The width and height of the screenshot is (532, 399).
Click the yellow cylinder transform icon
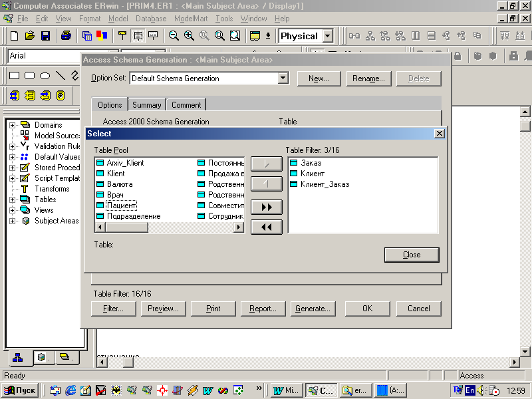pyautogui.click(x=61, y=96)
